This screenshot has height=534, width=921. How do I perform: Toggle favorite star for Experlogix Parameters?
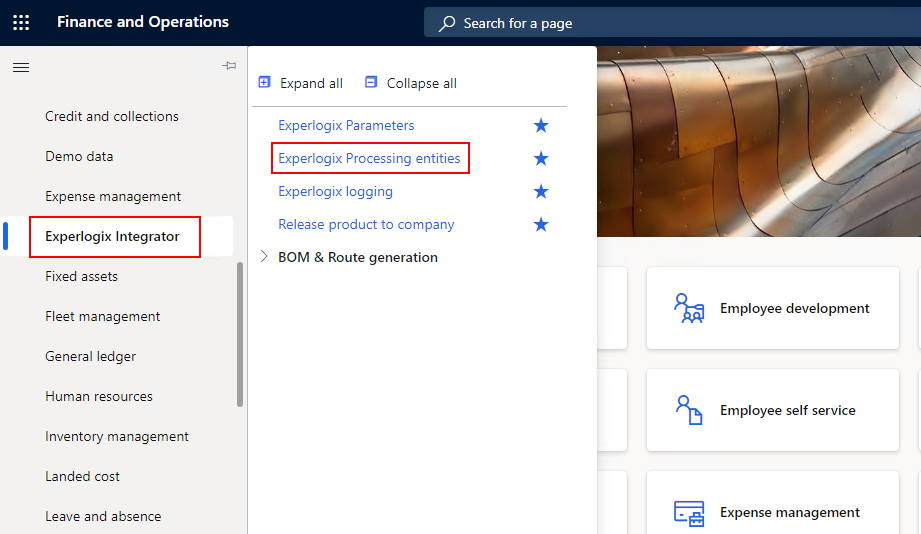(x=541, y=125)
